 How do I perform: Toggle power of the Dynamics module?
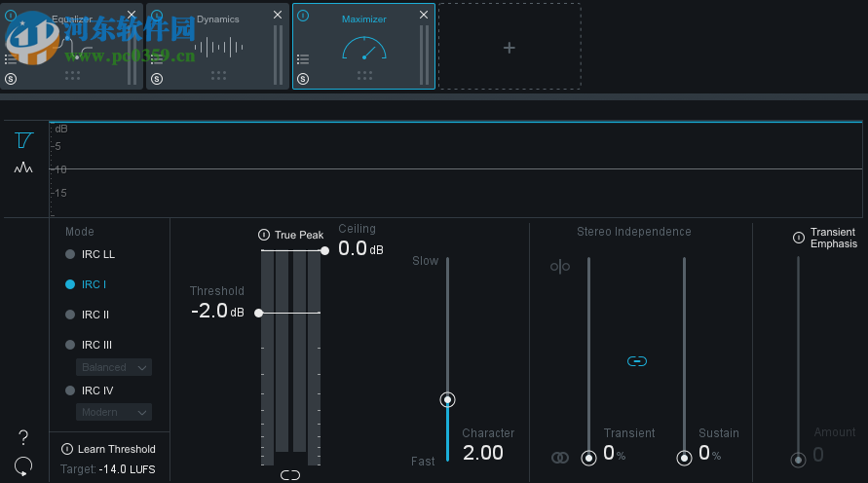(157, 16)
